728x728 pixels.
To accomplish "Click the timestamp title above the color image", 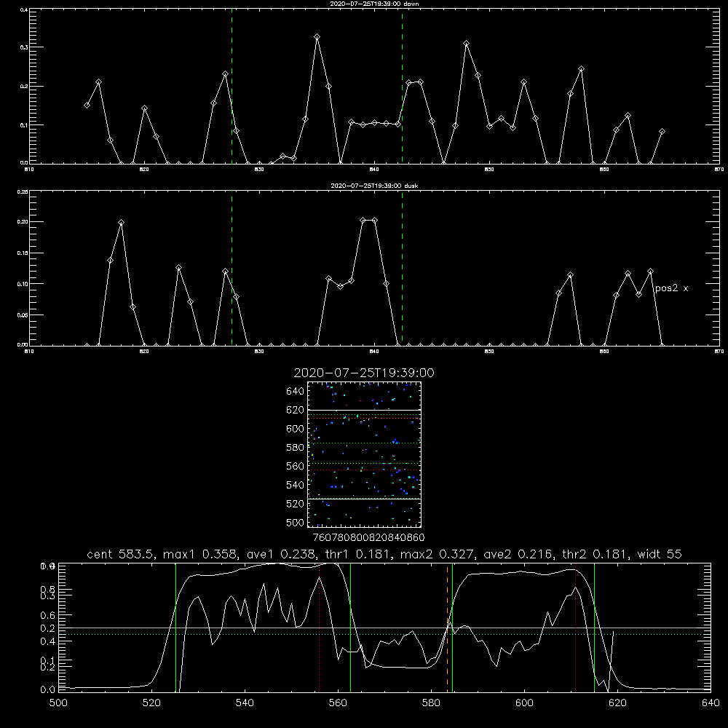I will click(x=364, y=373).
